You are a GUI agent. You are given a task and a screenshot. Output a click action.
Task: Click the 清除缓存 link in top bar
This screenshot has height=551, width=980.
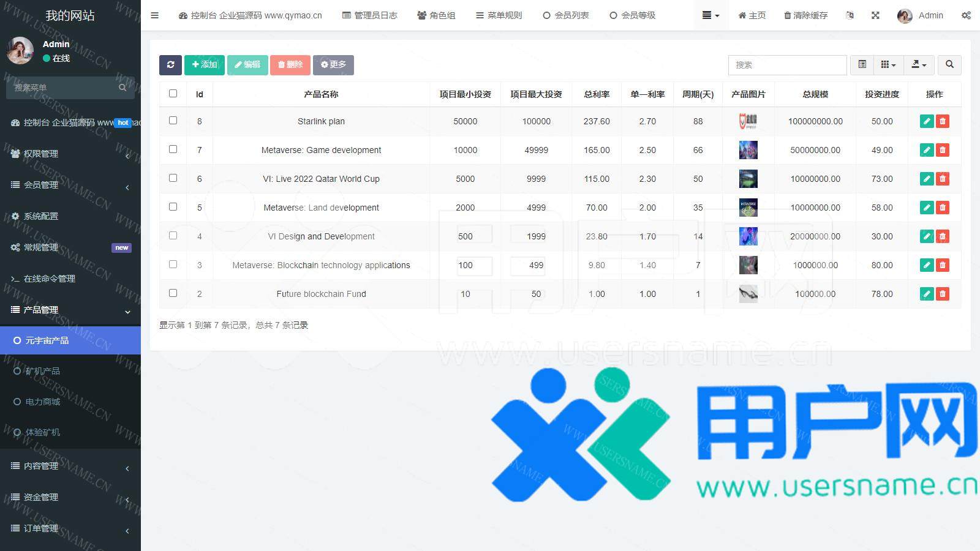point(805,15)
